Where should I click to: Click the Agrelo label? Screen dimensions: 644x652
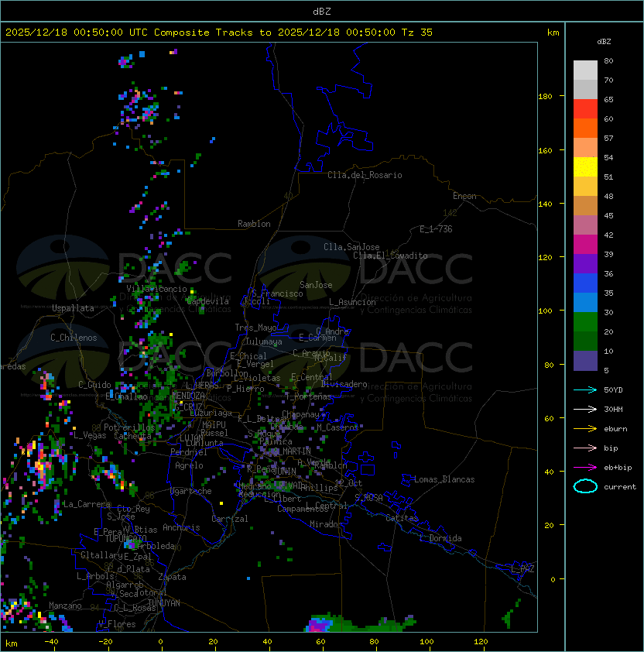coord(189,465)
